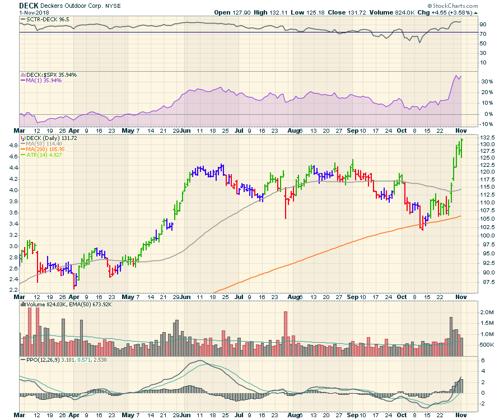
Task: Click the orange MA(200) color marker
Action: pos(22,150)
